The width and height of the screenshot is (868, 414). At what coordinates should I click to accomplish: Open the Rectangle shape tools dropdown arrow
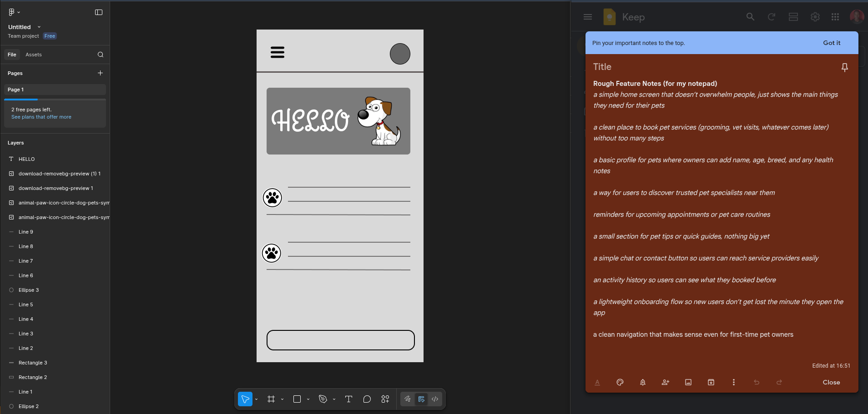pyautogui.click(x=308, y=399)
